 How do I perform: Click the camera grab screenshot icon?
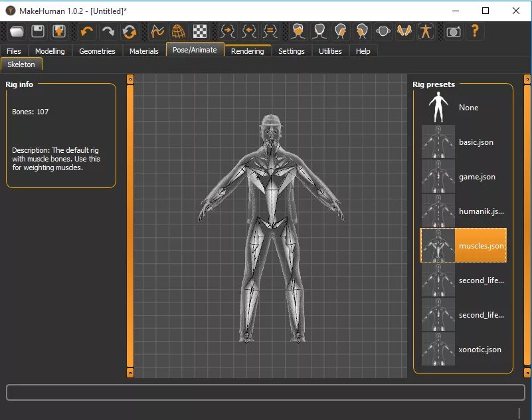(x=454, y=31)
